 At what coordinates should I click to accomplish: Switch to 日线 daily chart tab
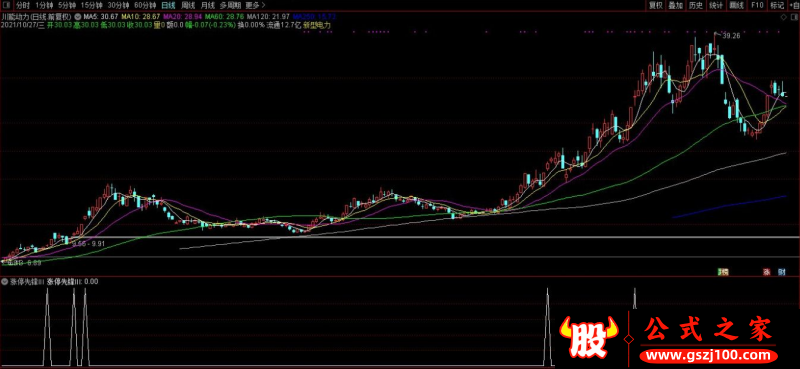167,6
